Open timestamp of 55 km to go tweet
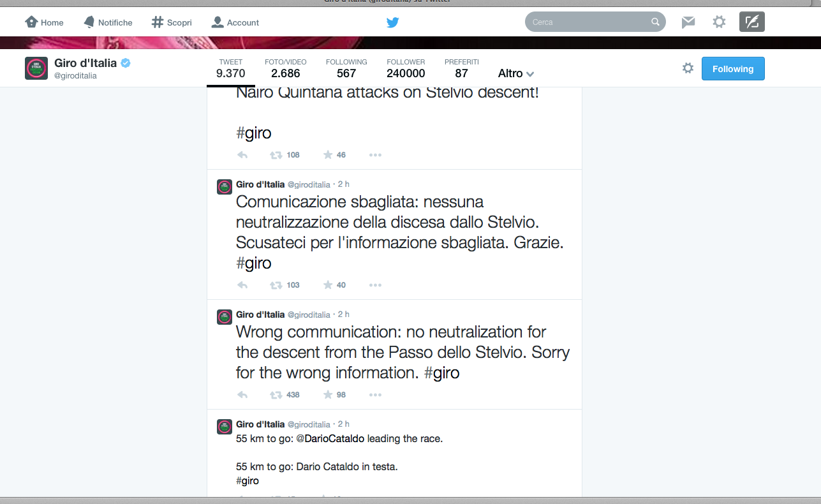 tap(344, 424)
